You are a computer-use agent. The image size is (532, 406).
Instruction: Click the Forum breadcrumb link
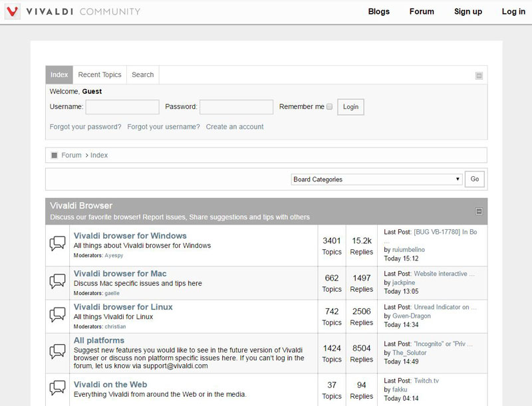click(71, 155)
